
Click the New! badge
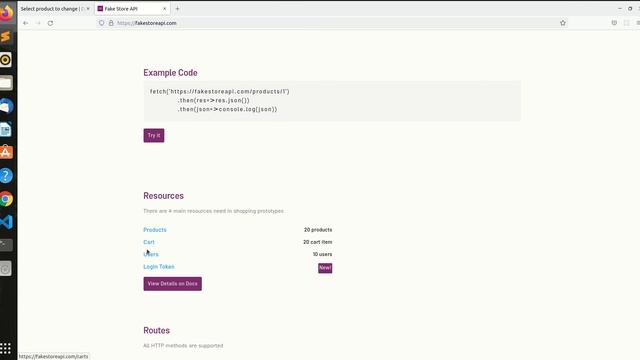pos(325,268)
